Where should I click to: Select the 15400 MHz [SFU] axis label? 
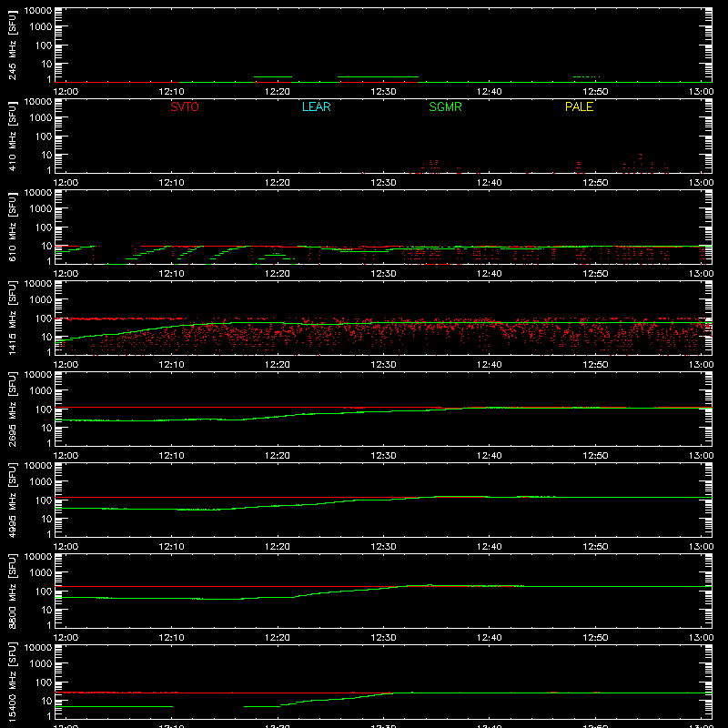click(12, 682)
